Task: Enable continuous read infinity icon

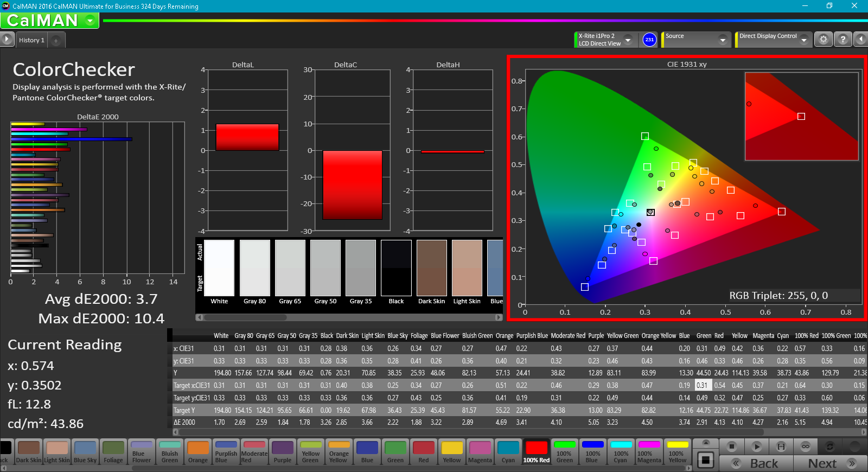Action: click(806, 447)
